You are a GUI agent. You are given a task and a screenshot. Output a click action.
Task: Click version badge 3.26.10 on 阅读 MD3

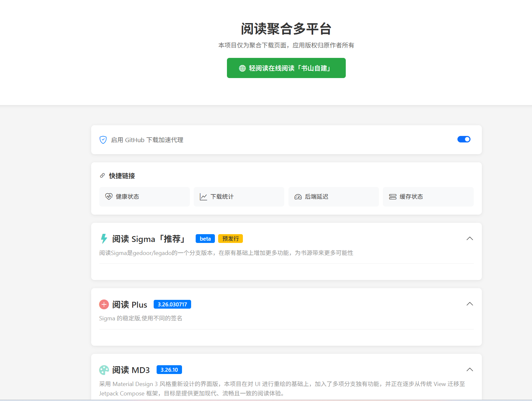coord(169,369)
